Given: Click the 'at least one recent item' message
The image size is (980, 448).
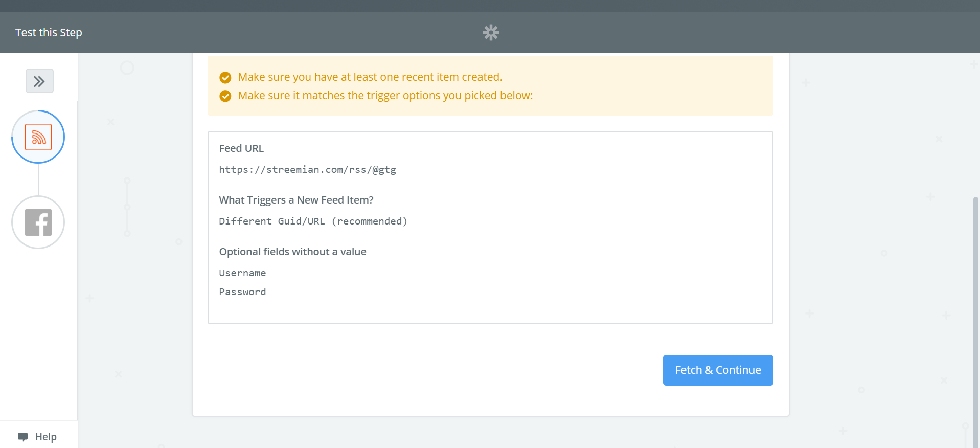Looking at the screenshot, I should coord(370,77).
